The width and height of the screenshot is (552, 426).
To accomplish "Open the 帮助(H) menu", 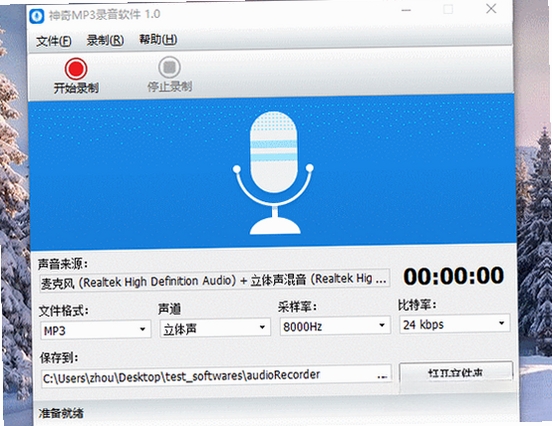I will point(158,39).
